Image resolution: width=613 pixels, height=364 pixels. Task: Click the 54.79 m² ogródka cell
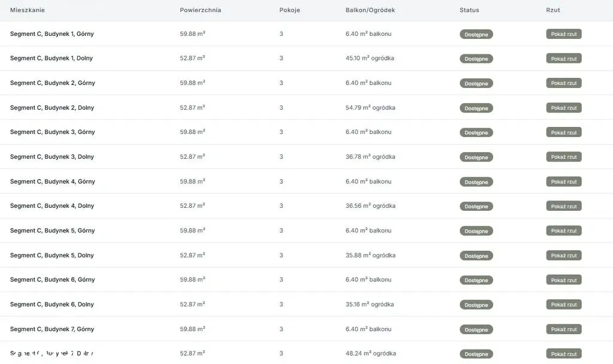point(370,108)
